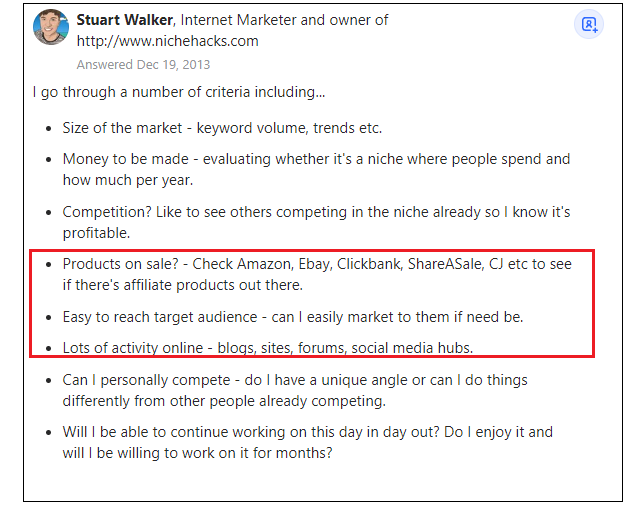639x512 pixels.
Task: Click the 'Lots of activity online' bullet
Action: pyautogui.click(x=268, y=348)
